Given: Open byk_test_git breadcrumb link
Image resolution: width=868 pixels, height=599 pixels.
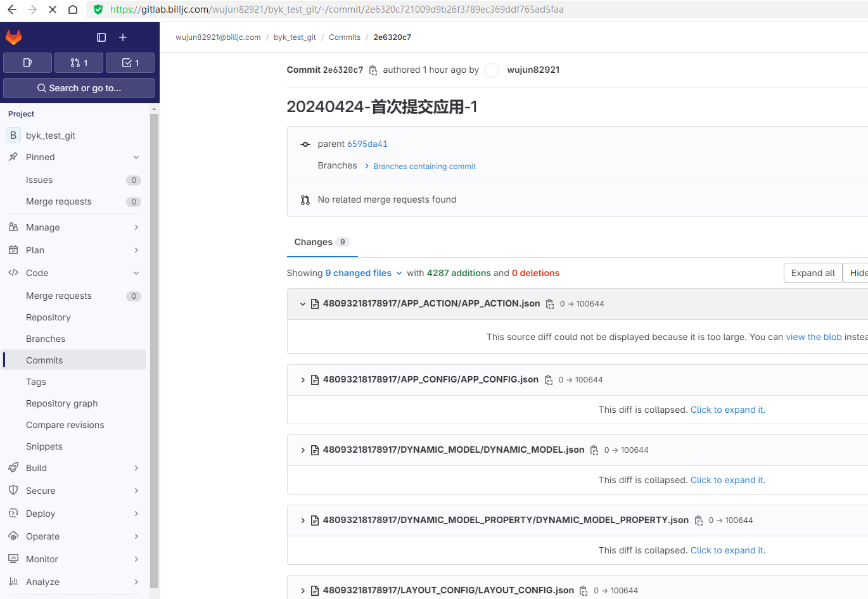Looking at the screenshot, I should point(295,37).
